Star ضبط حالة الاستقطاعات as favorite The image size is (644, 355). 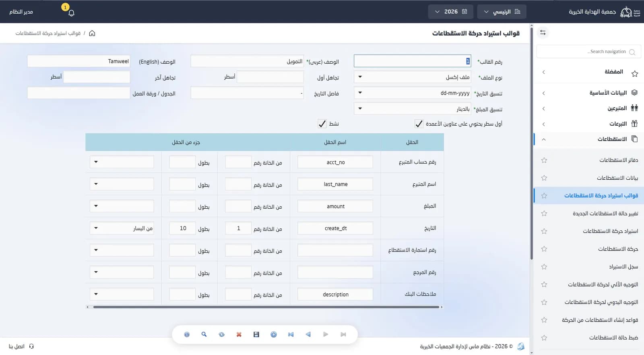[544, 338]
